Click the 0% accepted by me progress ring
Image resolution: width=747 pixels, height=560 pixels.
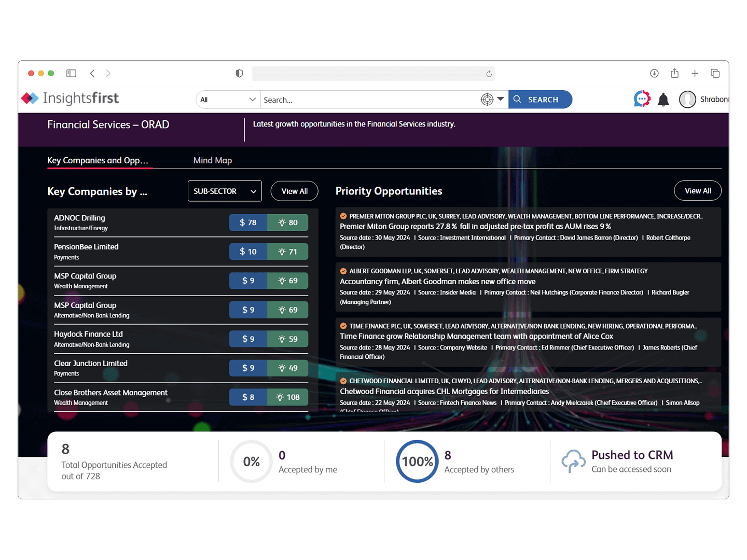(x=252, y=461)
